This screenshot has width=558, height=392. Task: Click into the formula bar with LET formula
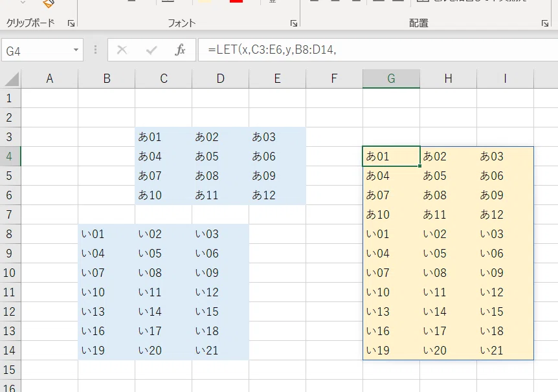tap(378, 50)
